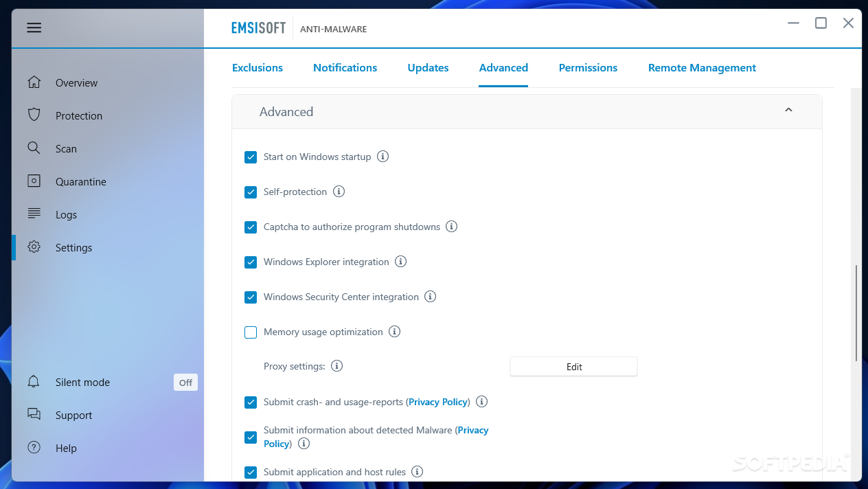868x489 pixels.
Task: Show info for Submit application and host rules
Action: [x=417, y=472]
